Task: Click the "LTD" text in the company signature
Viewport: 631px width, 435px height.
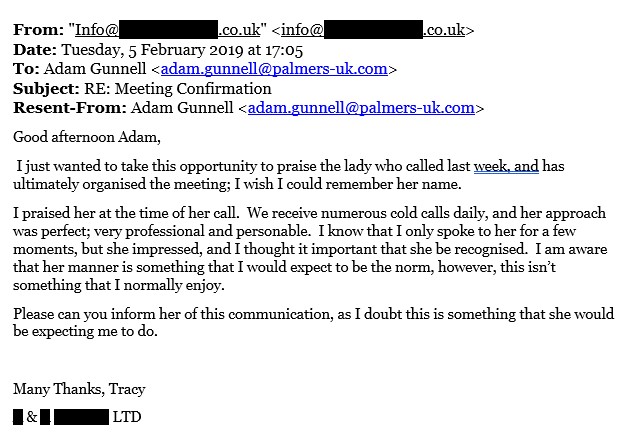Action: pyautogui.click(x=127, y=417)
